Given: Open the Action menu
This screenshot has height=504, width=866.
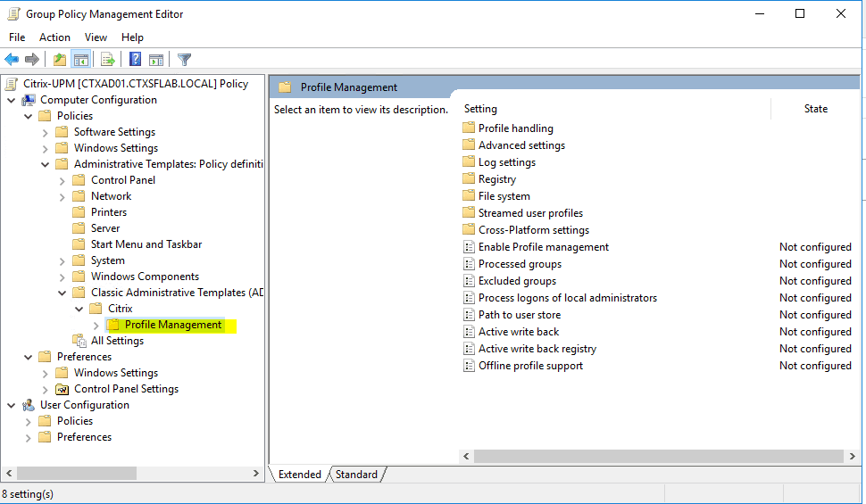Looking at the screenshot, I should pos(54,37).
